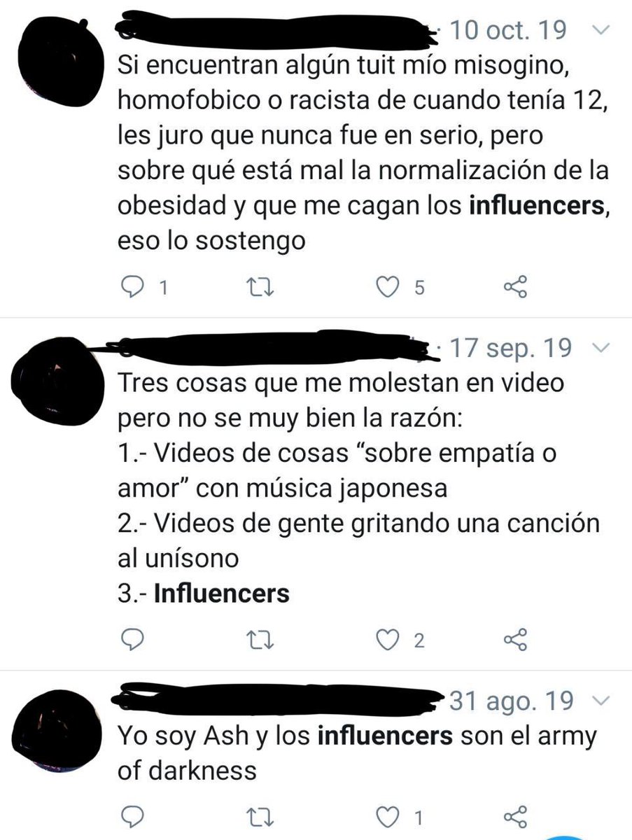Open options chevron on 10 oct. 19 tweet
Viewport: 632px width, 840px height.
[x=601, y=30]
